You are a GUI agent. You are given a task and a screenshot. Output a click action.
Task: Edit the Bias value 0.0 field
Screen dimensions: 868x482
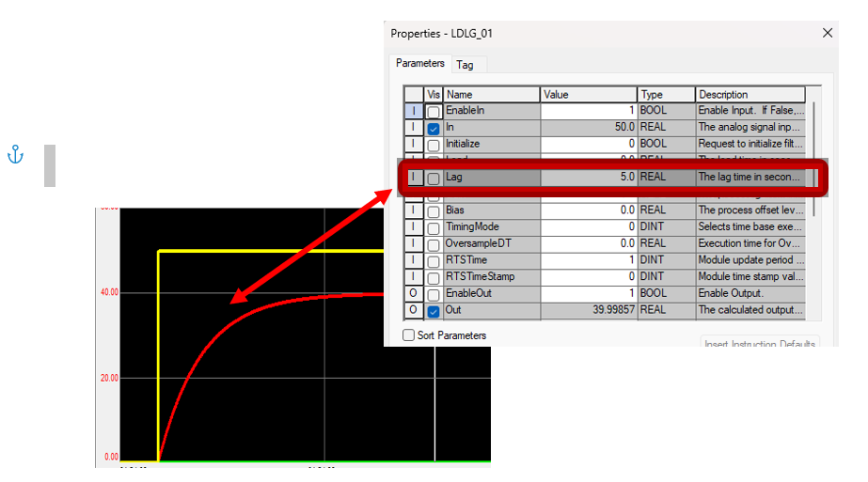coord(589,210)
